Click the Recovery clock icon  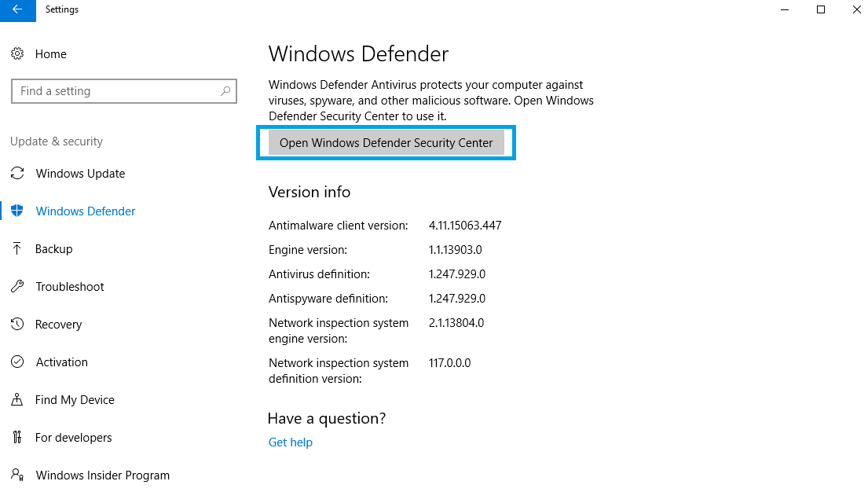tap(17, 324)
